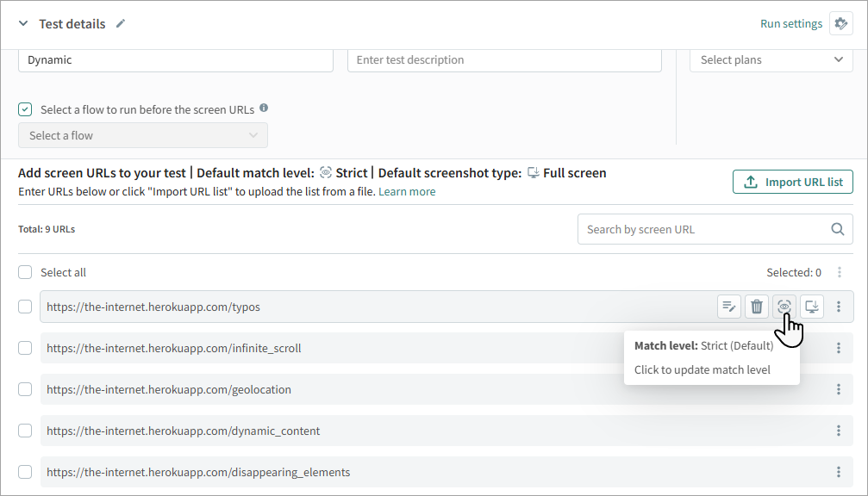Update match level via eye icon
The height and width of the screenshot is (496, 868).
click(784, 306)
